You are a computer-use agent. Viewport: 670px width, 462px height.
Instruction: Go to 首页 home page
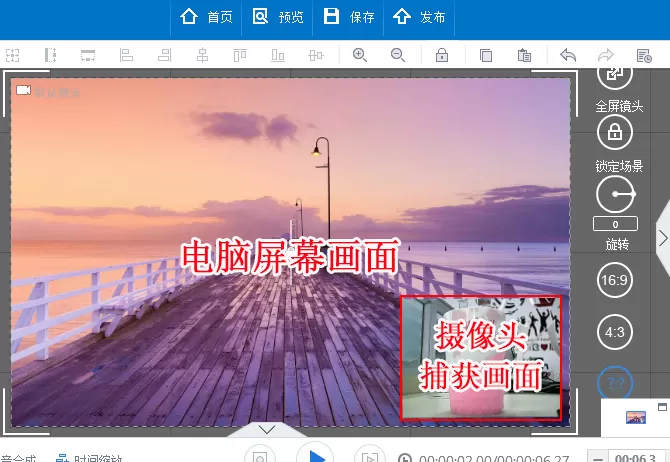pos(206,17)
